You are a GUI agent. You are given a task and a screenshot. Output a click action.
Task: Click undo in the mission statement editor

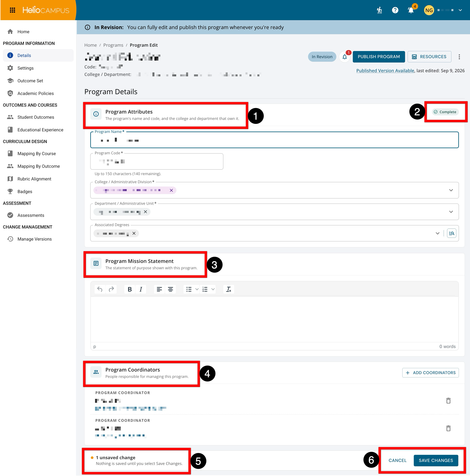100,289
